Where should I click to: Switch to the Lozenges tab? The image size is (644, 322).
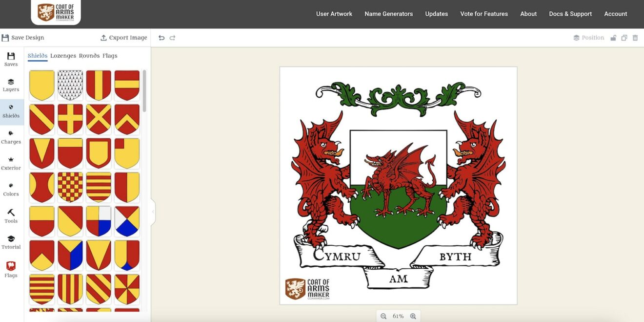pos(63,55)
